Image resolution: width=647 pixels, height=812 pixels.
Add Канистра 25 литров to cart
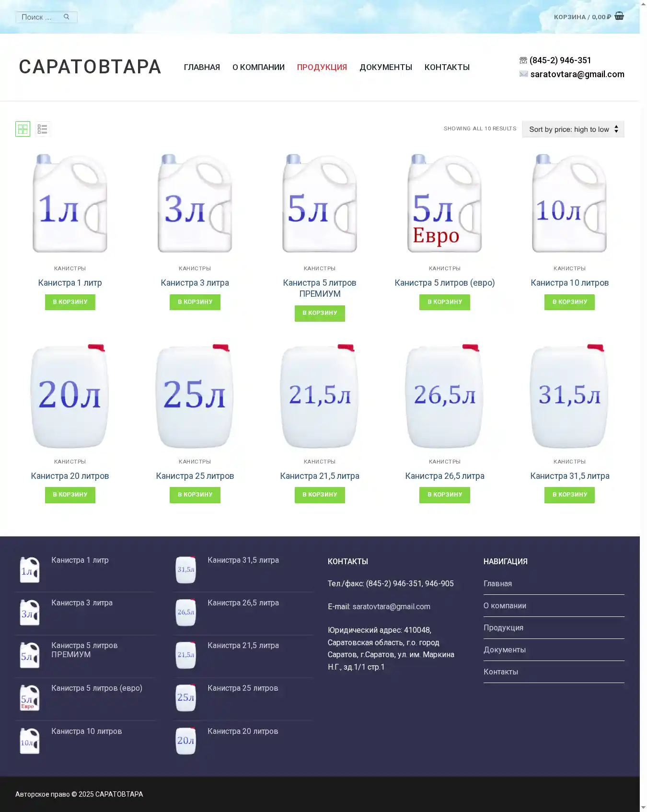pyautogui.click(x=195, y=495)
